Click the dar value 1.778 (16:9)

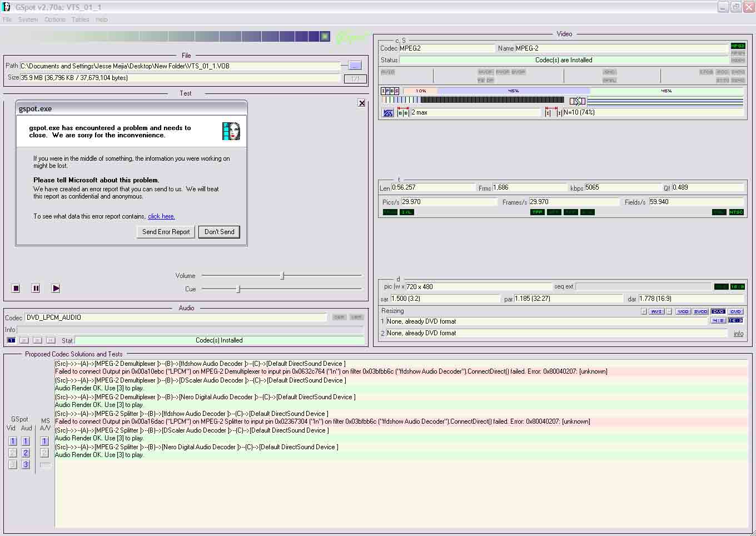tap(691, 299)
